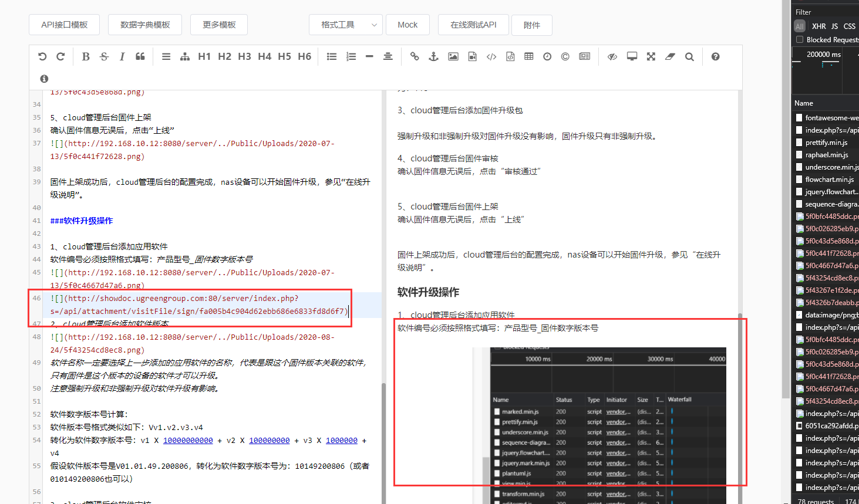Toggle Blocked Requests checkbox in DevTools
Image resolution: width=859 pixels, height=504 pixels.
pos(800,39)
